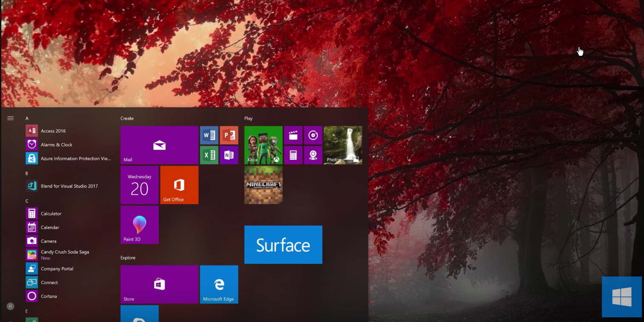644x322 pixels.
Task: Open the Photos waterfall tile
Action: (x=343, y=145)
